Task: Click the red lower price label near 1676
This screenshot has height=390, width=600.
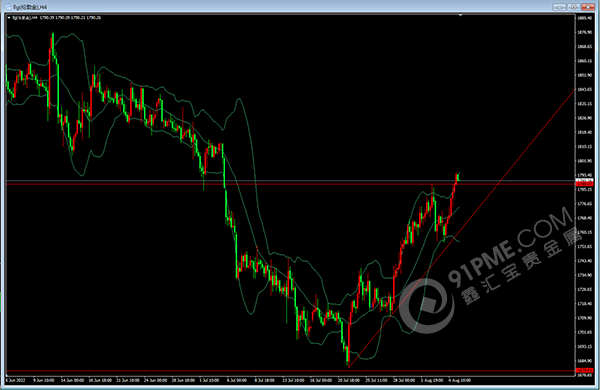Action: point(585,370)
